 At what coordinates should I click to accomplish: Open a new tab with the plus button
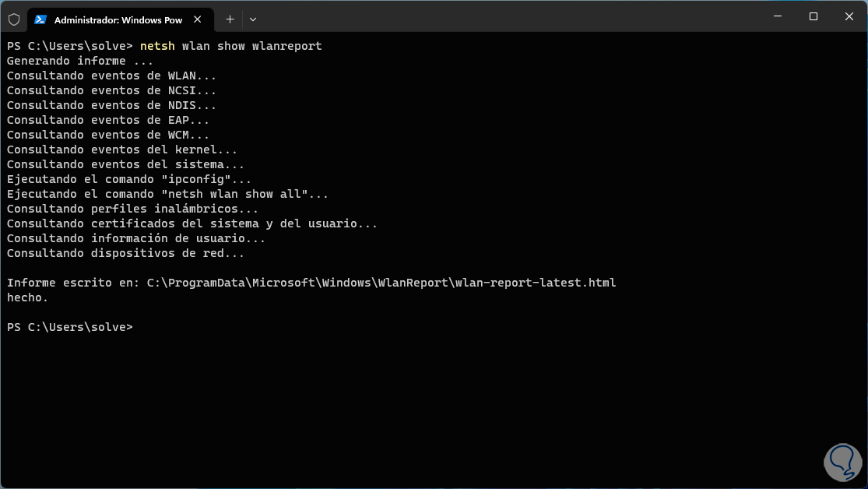230,19
